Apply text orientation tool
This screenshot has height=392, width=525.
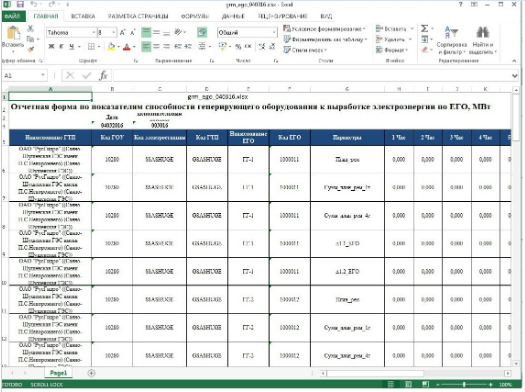tap(178, 32)
